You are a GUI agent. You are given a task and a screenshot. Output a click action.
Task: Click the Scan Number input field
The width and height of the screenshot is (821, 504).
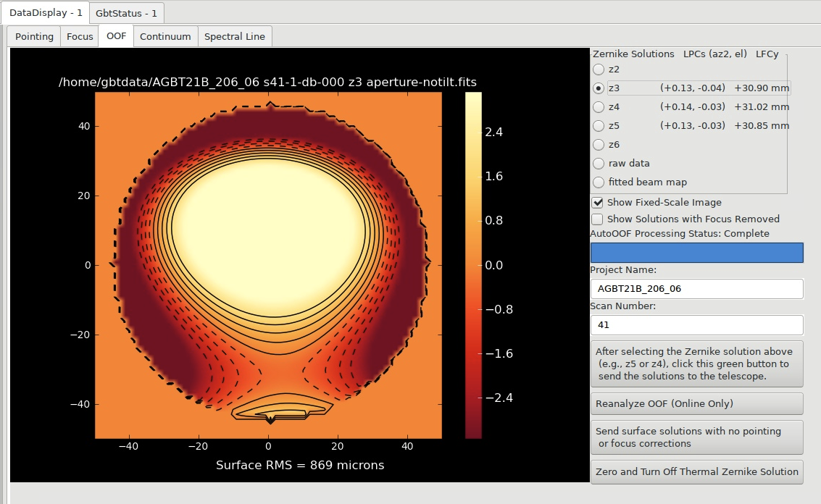(x=697, y=325)
